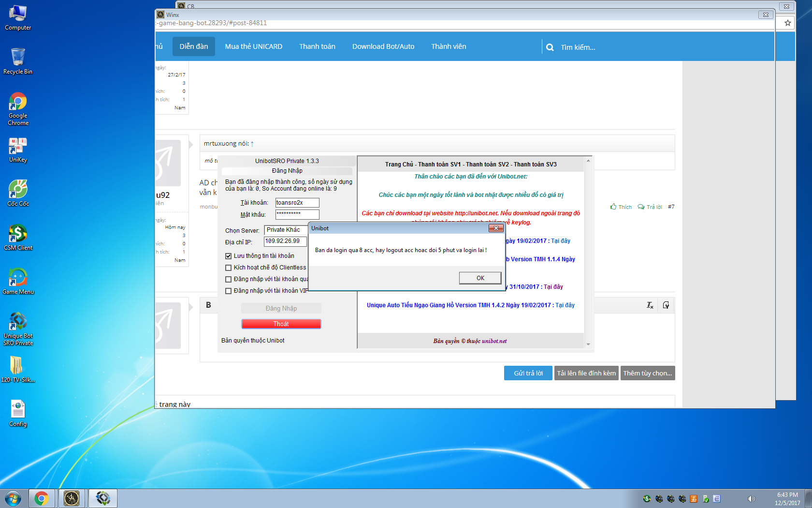The width and height of the screenshot is (812, 508).
Task: Open the Mua thẻ UNICARD menu item
Action: tap(254, 46)
